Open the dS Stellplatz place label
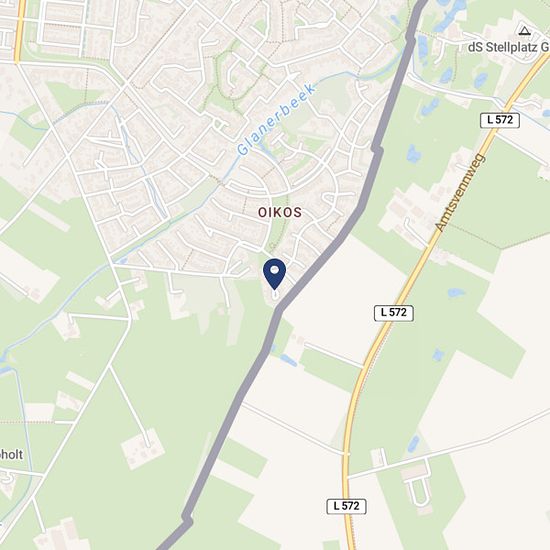This screenshot has height=550, width=550. point(508,47)
